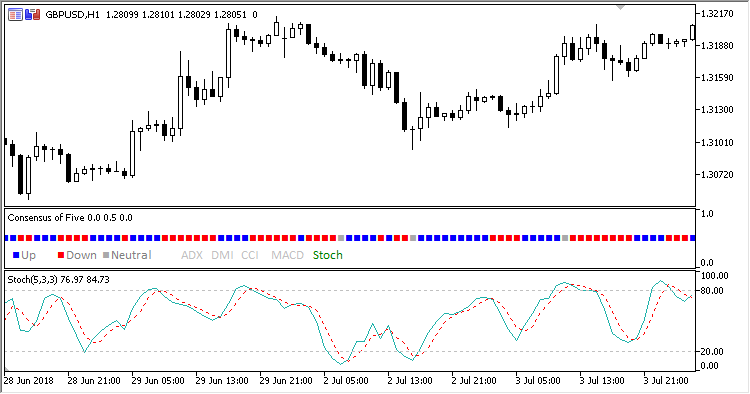
Task: Click the "Up" legend text
Action: (x=28, y=255)
